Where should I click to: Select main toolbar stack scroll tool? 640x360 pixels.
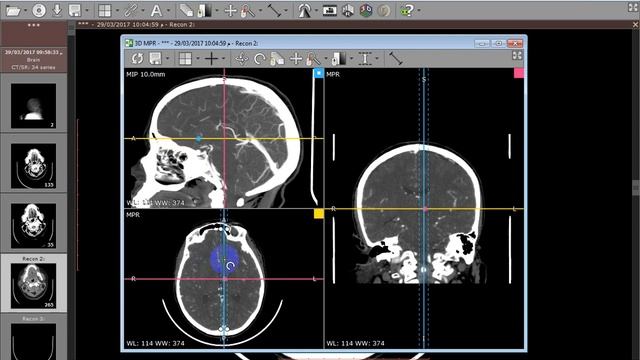[186, 10]
